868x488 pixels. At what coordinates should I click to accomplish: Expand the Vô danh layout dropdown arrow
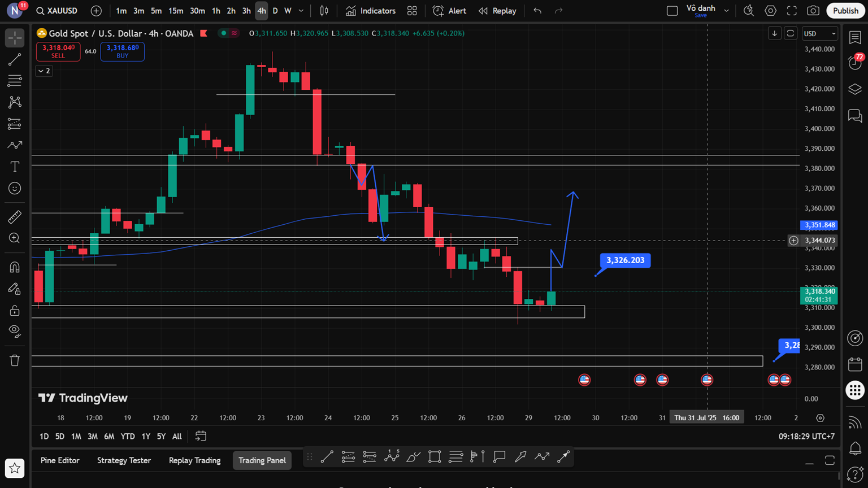[x=727, y=11]
